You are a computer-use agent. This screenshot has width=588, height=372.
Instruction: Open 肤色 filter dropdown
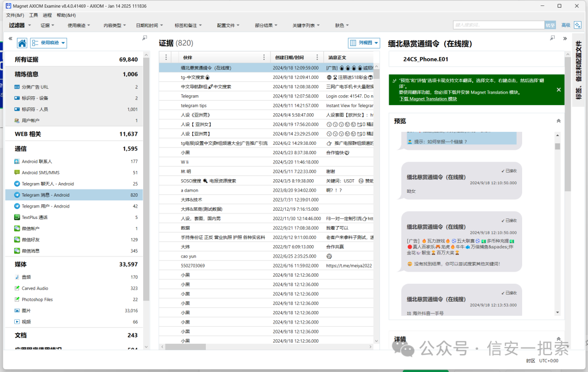[x=341, y=26]
